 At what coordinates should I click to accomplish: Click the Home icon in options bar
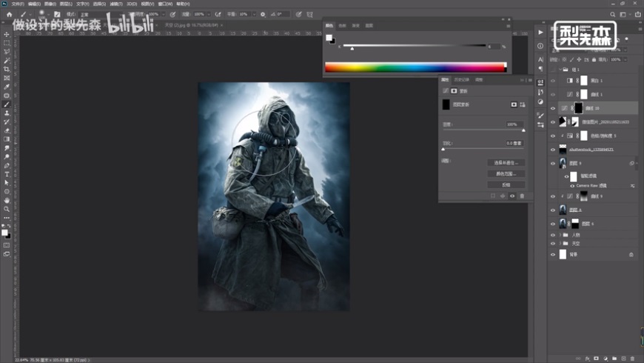(x=9, y=14)
